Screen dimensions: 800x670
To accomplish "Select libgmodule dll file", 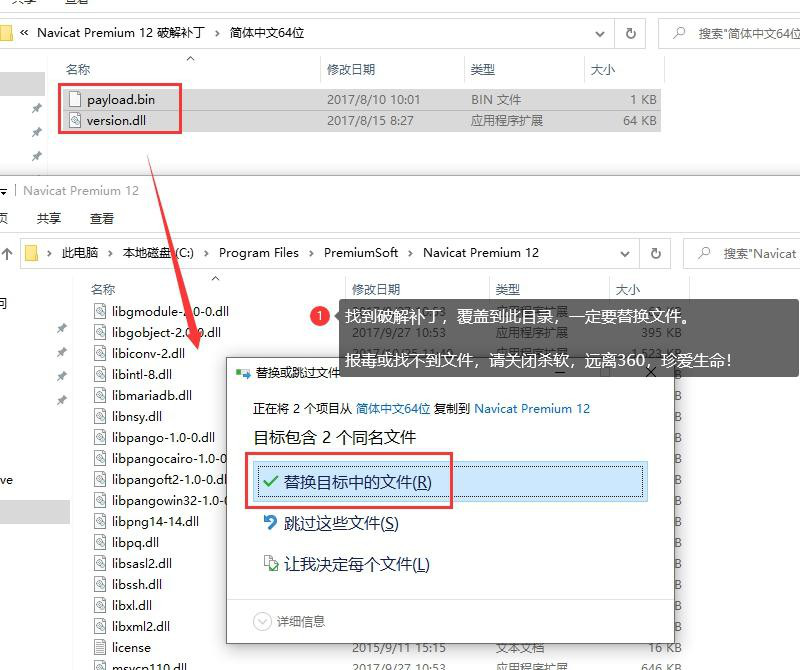I will (170, 311).
